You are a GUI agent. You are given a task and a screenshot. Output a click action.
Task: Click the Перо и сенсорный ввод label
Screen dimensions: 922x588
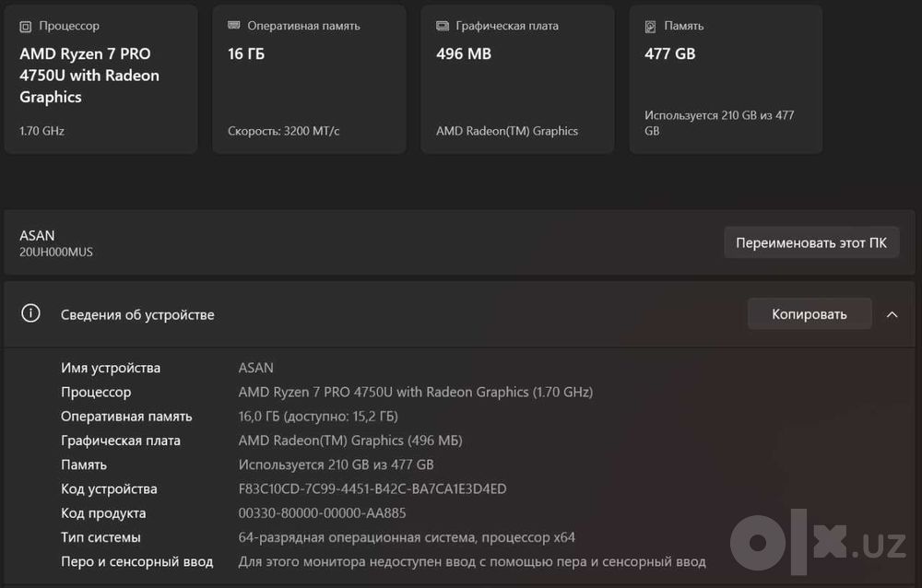(x=137, y=561)
